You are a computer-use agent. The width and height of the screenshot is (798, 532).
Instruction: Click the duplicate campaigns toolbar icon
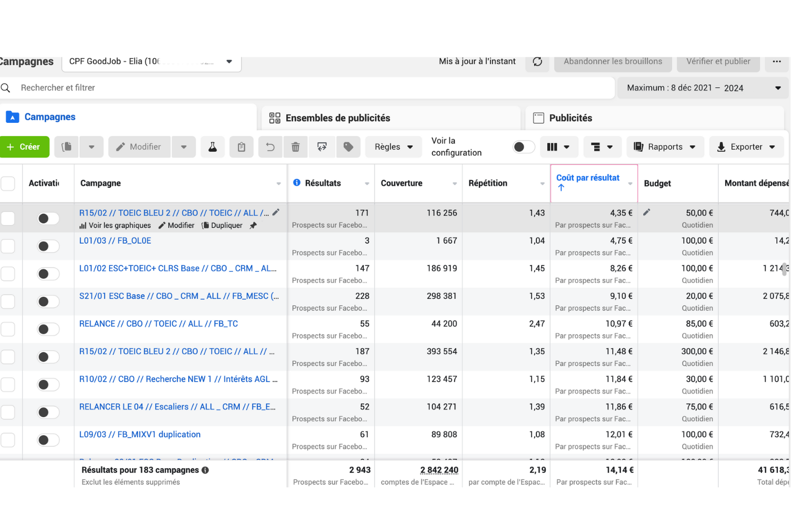click(x=66, y=147)
